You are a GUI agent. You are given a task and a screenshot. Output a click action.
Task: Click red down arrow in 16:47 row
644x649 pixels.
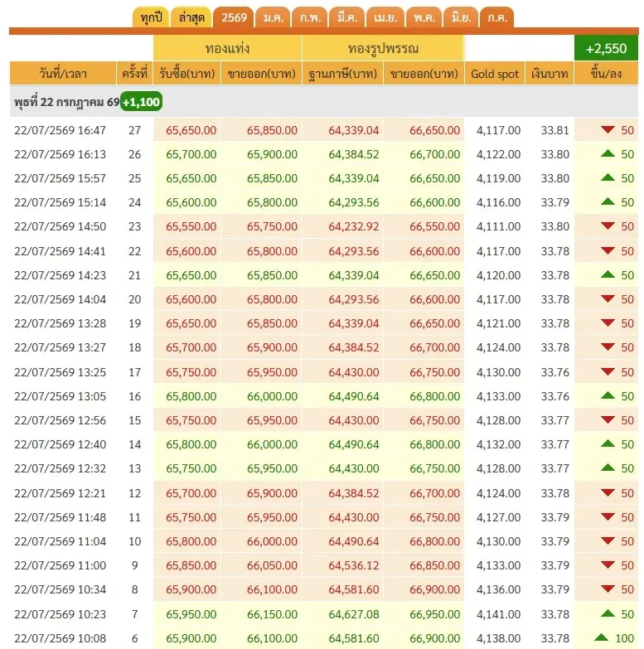pos(608,129)
